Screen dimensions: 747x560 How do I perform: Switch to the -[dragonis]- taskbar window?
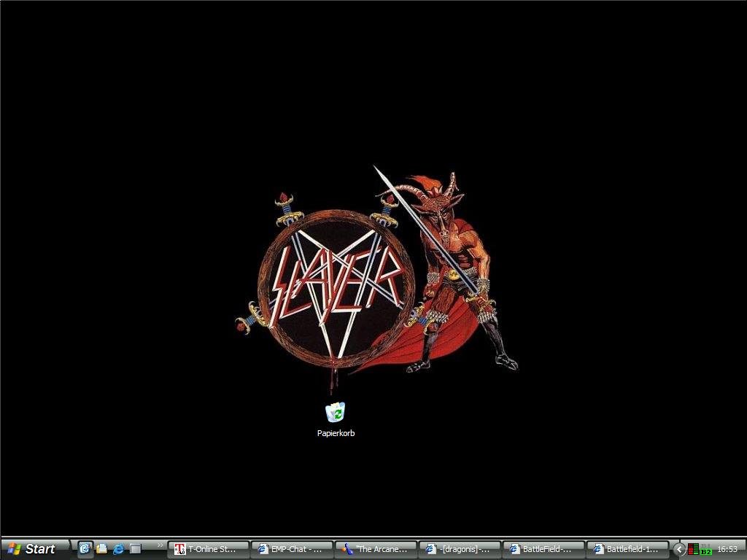[x=460, y=550]
